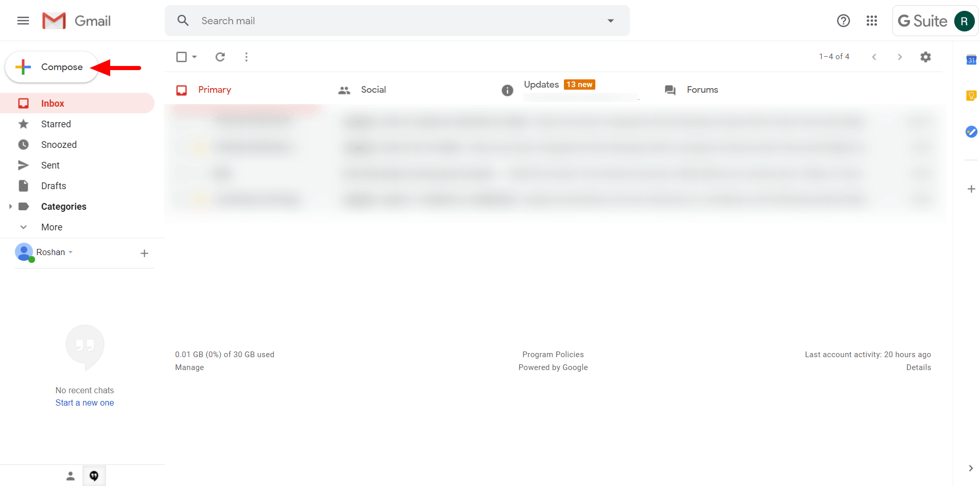Screen dimensions: 980x486
Task: Click the Compose button
Action: pyautogui.click(x=52, y=67)
